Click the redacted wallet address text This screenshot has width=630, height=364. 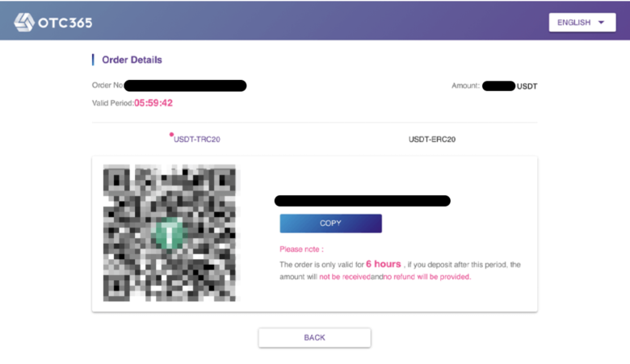tap(363, 201)
